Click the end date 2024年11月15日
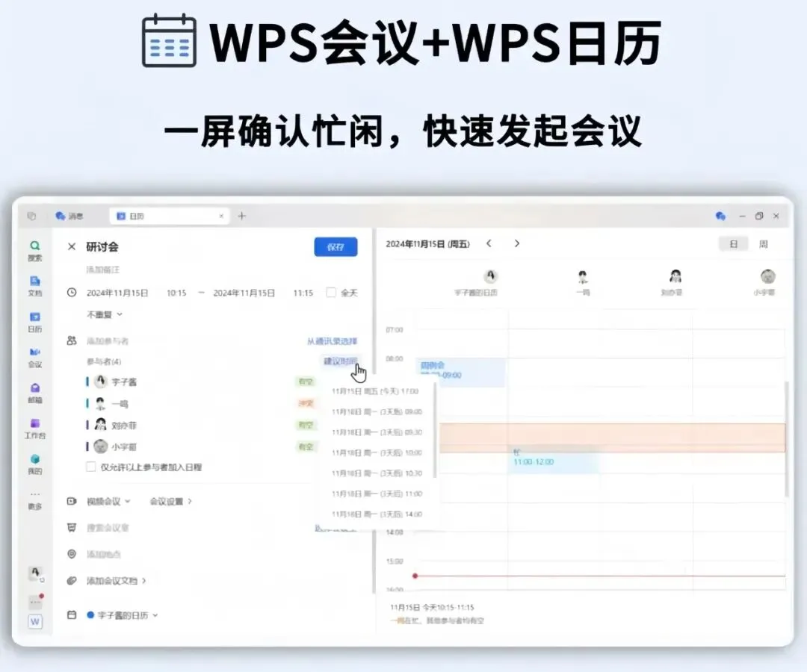807x672 pixels. (244, 293)
